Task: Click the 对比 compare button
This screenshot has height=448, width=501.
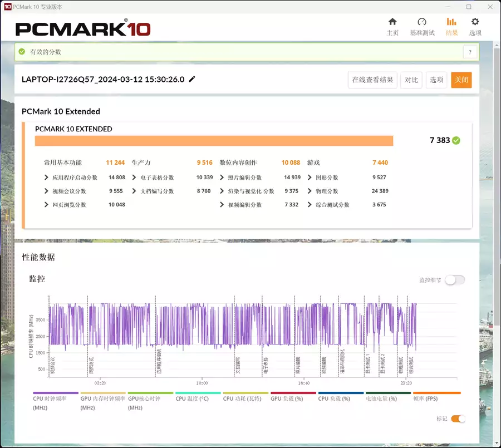Action: pos(411,80)
